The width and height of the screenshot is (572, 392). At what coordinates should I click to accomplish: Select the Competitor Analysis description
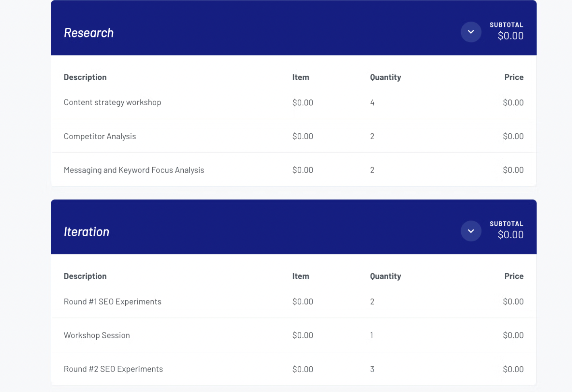pyautogui.click(x=100, y=136)
